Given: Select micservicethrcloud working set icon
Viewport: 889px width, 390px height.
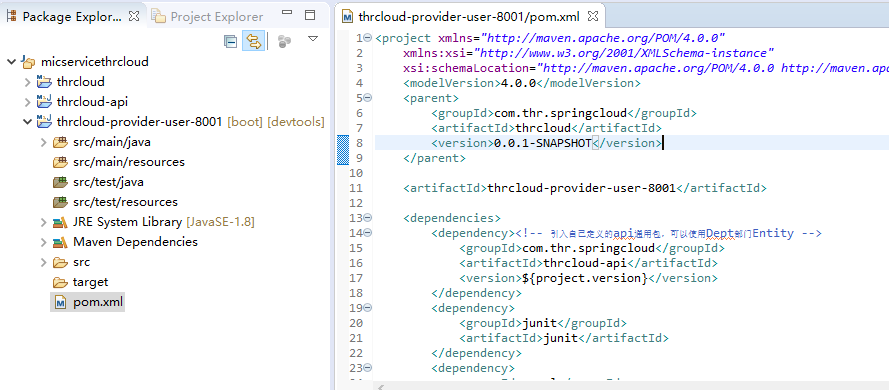Looking at the screenshot, I should pos(28,61).
